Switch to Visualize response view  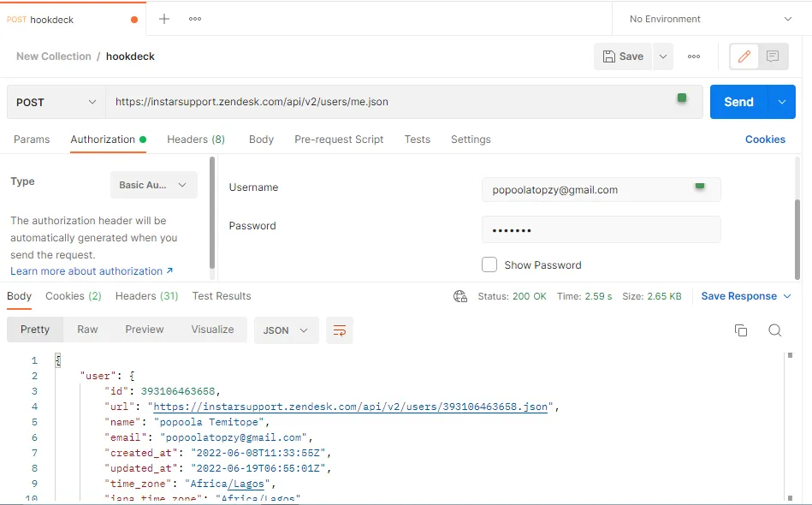tap(212, 330)
